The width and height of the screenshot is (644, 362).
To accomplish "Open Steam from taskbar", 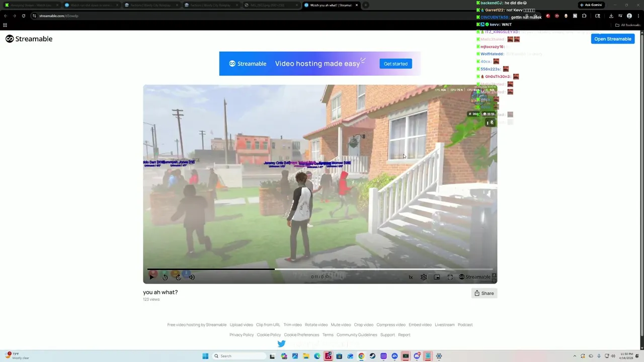I will (x=372, y=356).
